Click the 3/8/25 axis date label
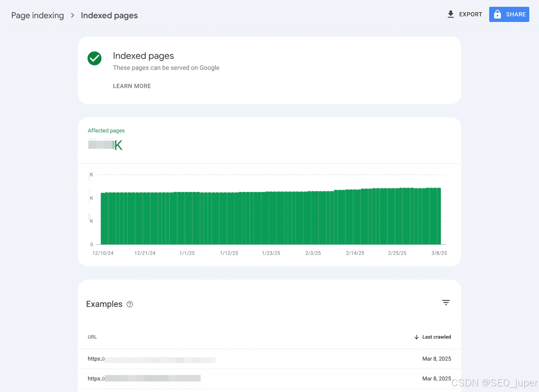539x392 pixels. point(439,253)
